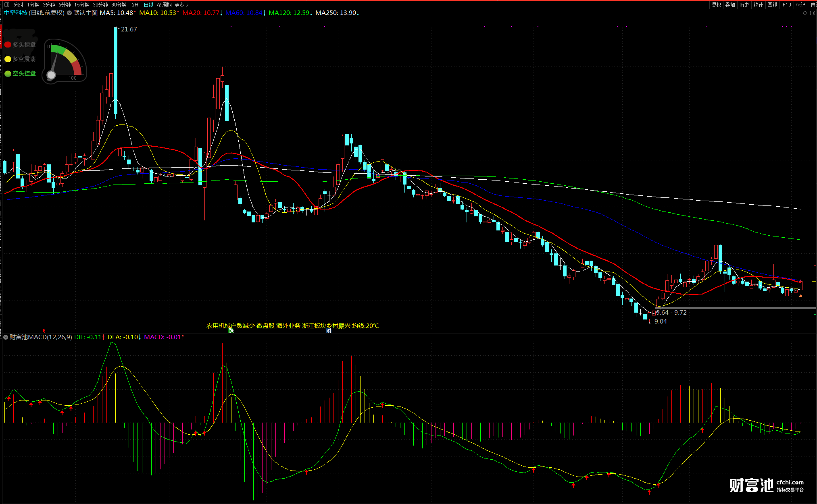The width and height of the screenshot is (817, 504).
Task: Open 默认主图 indicator dropdown
Action: click(x=70, y=13)
